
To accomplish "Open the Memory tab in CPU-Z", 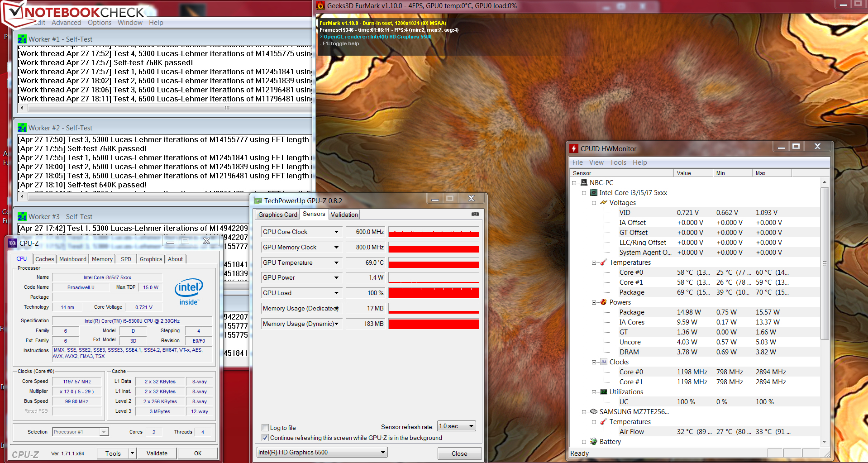I will coord(102,259).
